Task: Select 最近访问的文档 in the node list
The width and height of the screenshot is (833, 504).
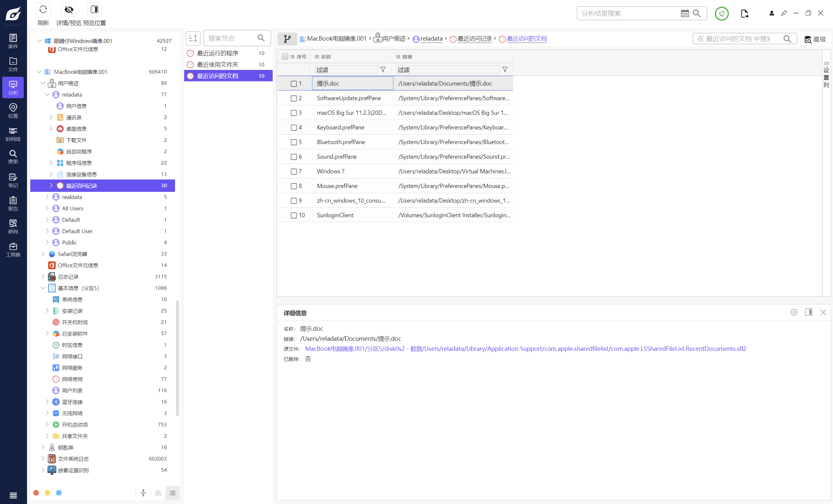Action: click(x=228, y=76)
